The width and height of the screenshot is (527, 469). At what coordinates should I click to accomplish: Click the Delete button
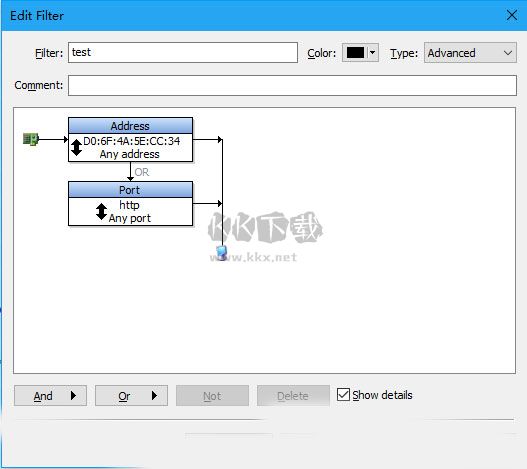[293, 396]
